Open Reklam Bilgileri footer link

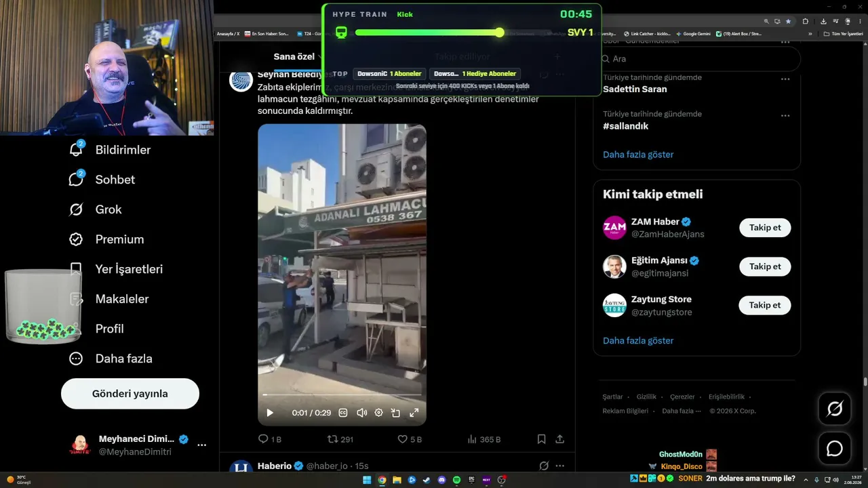(x=625, y=411)
